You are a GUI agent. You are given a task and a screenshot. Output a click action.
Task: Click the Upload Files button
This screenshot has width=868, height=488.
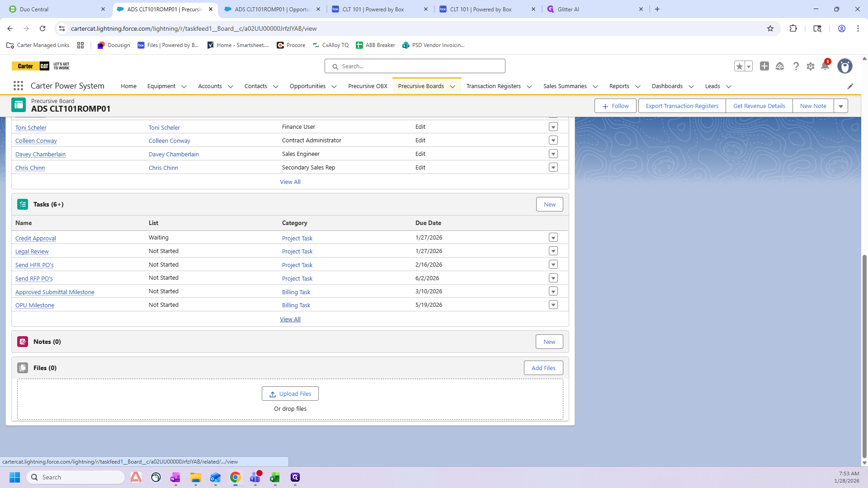[x=290, y=394]
